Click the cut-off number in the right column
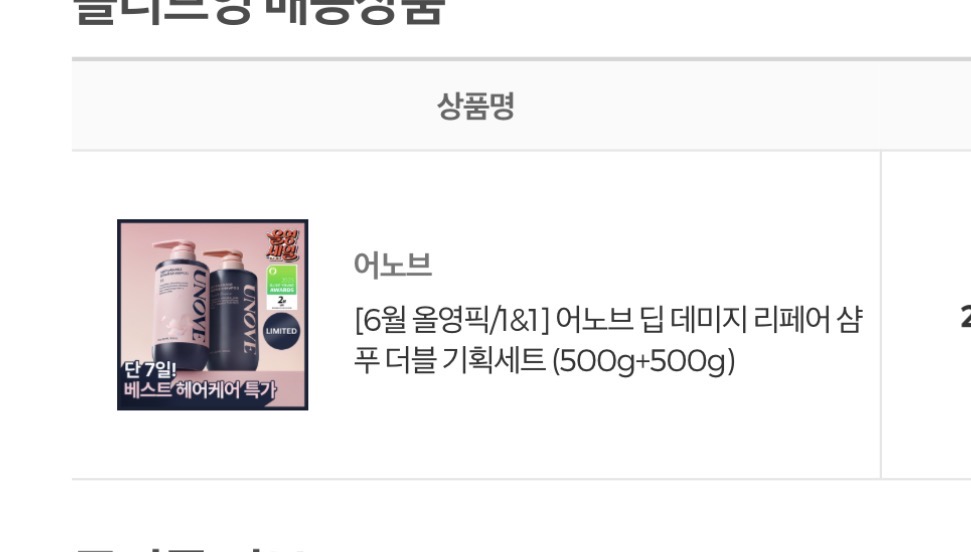Screen dimensions: 971x552 pyautogui.click(x=965, y=317)
